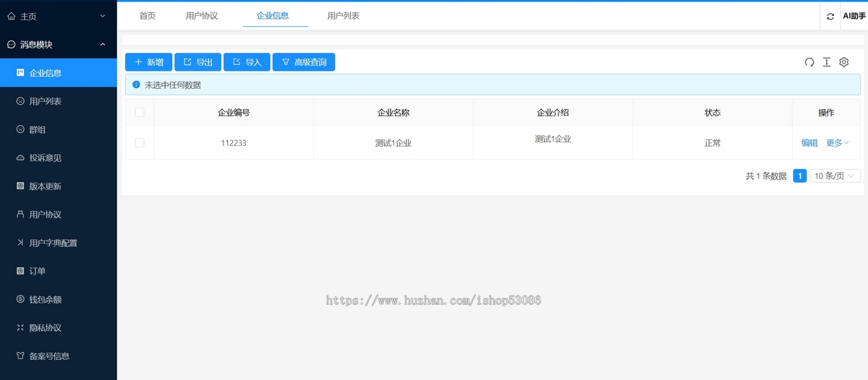Screen dimensions: 868x380
Task: Click the 用户协议 sidebar icon
Action: (20, 215)
